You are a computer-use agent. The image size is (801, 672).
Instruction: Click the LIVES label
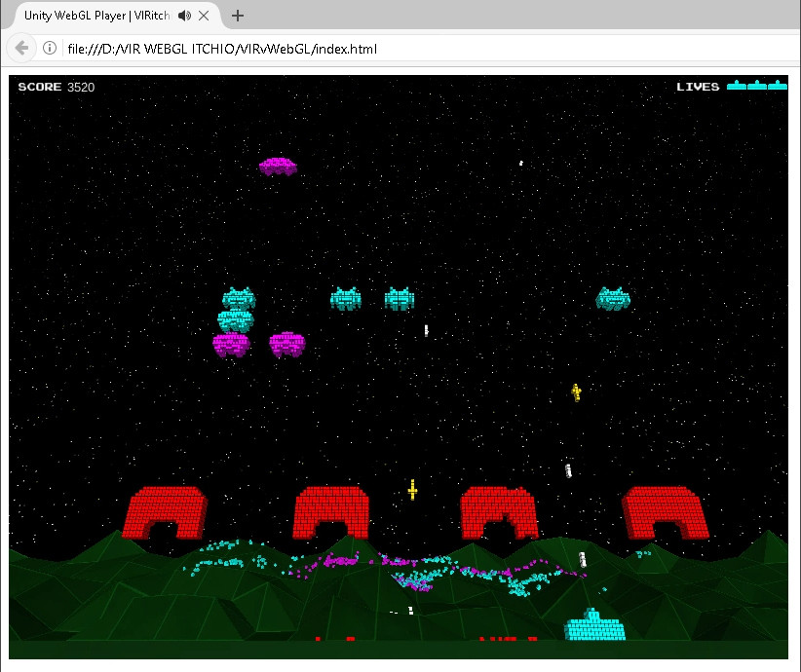[698, 87]
